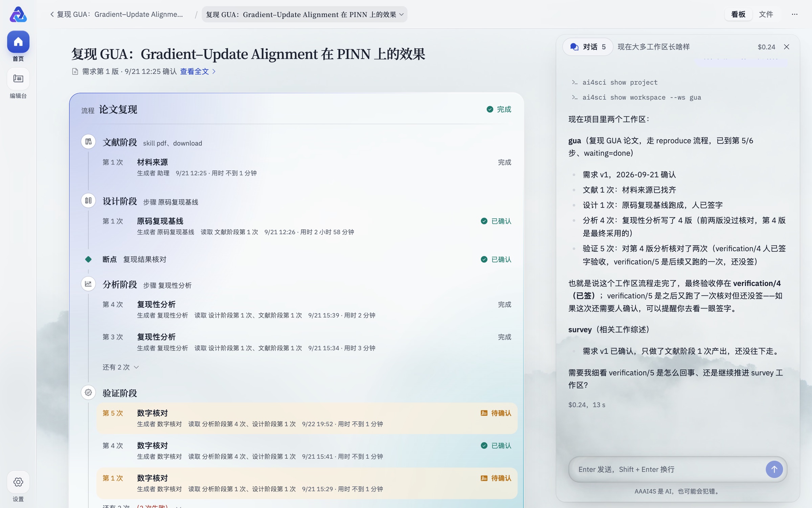Click the app logo in top-left
The width and height of the screenshot is (812, 508).
tap(18, 14)
